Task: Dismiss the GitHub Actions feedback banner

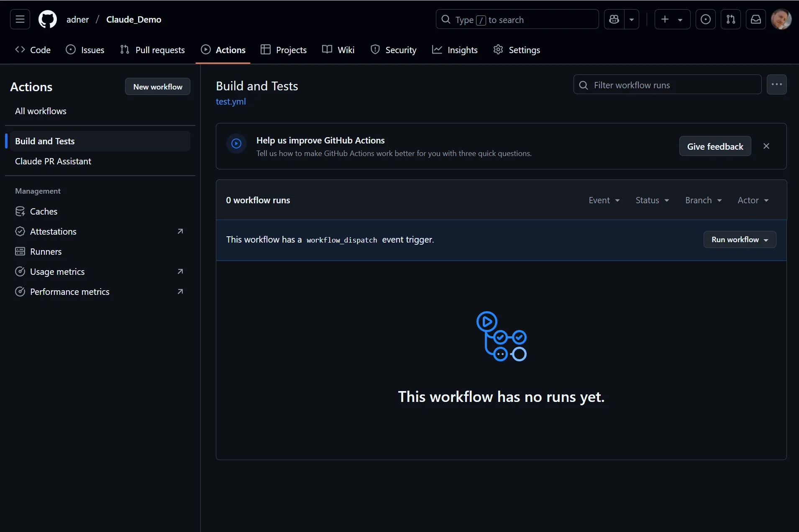Action: 766,146
